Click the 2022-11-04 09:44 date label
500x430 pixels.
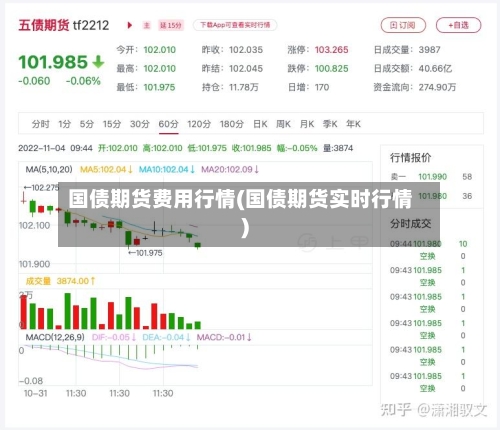click(x=55, y=148)
